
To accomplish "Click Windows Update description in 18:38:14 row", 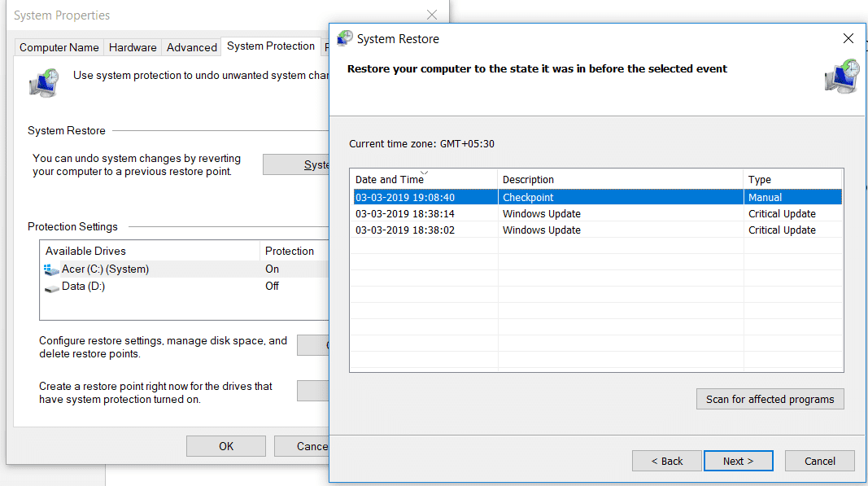I will (x=542, y=214).
